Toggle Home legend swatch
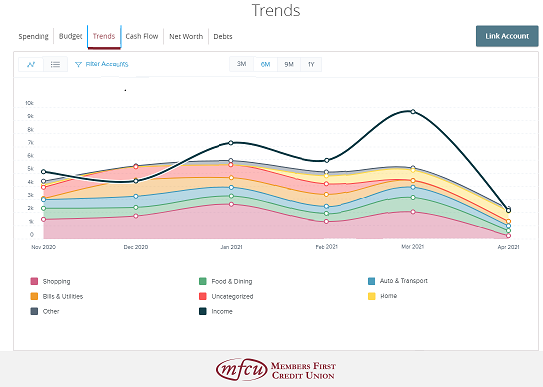Viewport: 543px width, 387px height. [372, 296]
